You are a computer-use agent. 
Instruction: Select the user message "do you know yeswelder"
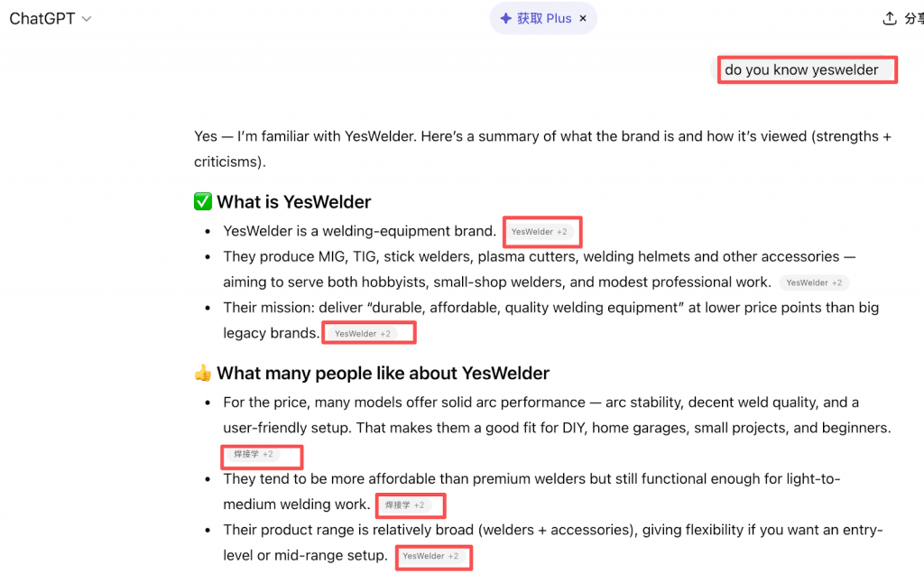point(801,69)
